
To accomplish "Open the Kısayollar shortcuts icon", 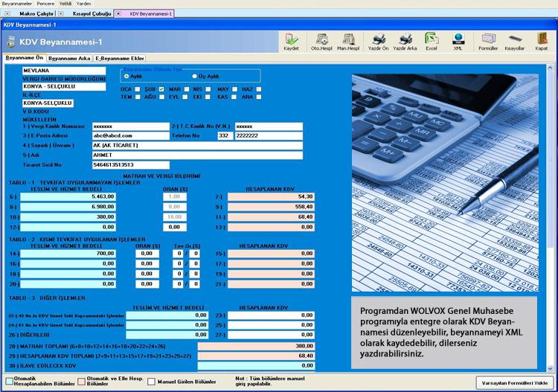I will (515, 41).
